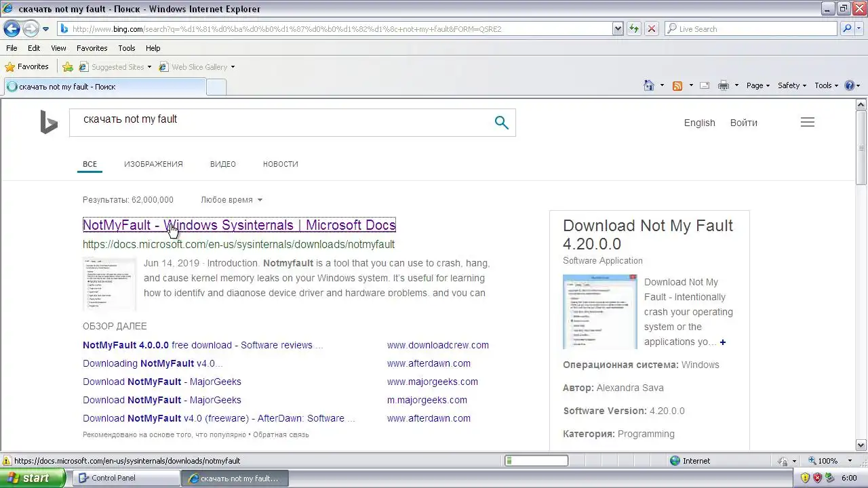Open the Page command menu
Screen dimensions: 868x488
[758, 85]
